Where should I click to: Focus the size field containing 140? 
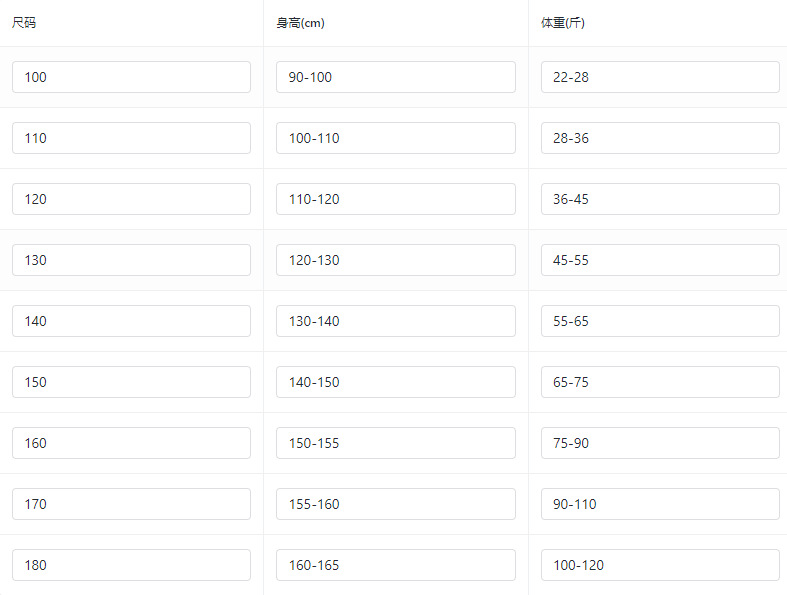pos(131,321)
